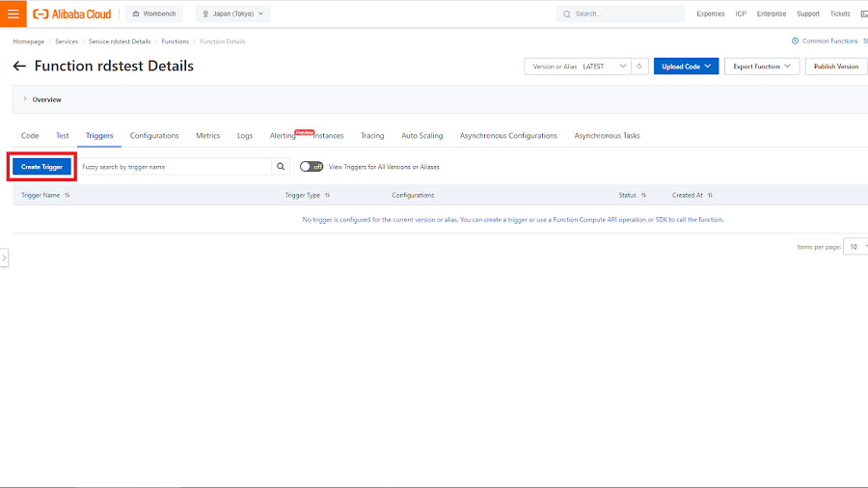Click the Alibaba Cloud logo
Viewport: 868px width, 488px height.
72,14
